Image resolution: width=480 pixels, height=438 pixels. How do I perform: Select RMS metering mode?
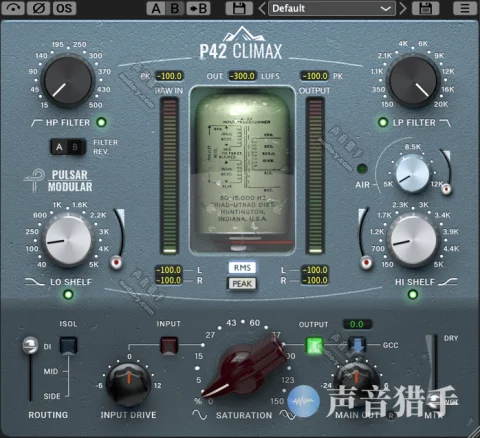click(242, 268)
